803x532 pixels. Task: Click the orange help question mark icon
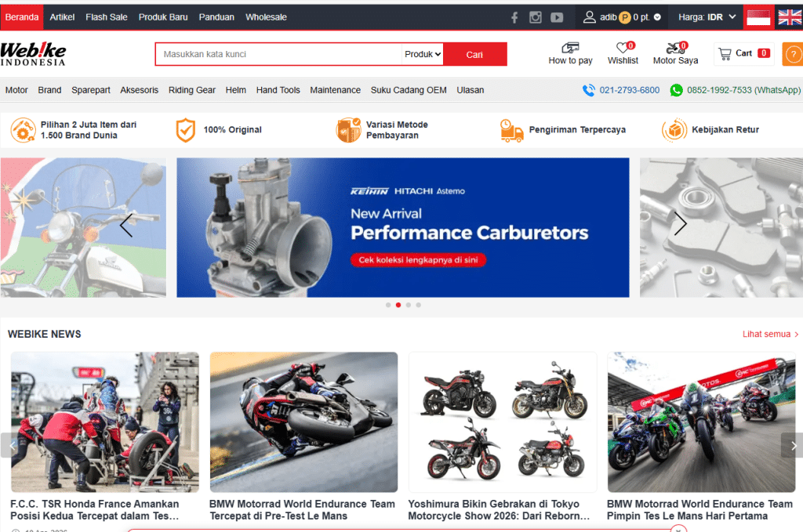point(793,54)
